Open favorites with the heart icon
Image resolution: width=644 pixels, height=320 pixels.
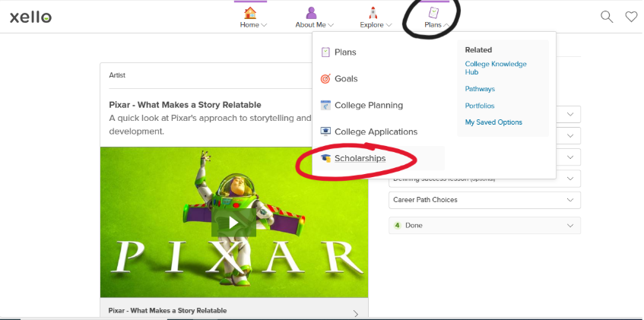tap(630, 17)
